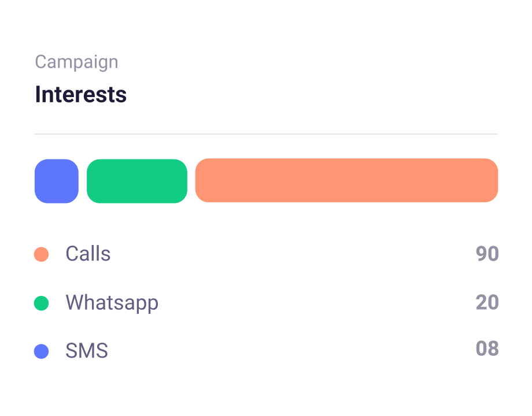
Task: Select the green Whatsapp bar segment
Action: point(137,181)
